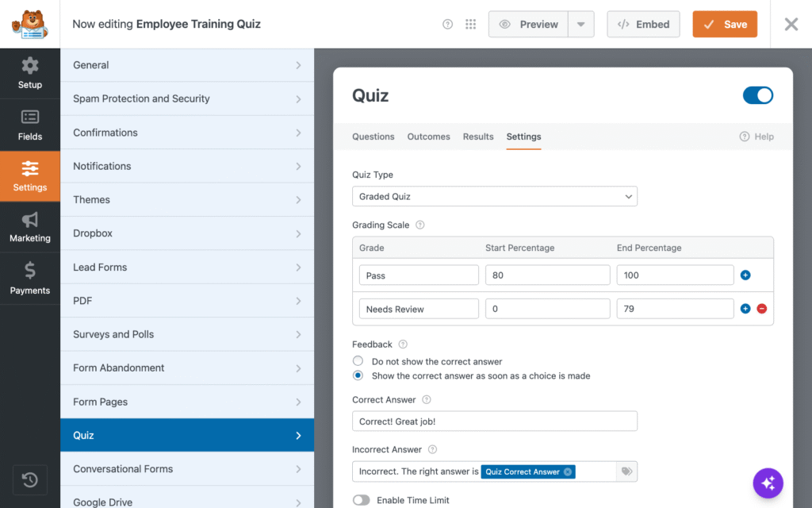Expand the Notifications settings section
The width and height of the screenshot is (812, 508).
[x=187, y=166]
